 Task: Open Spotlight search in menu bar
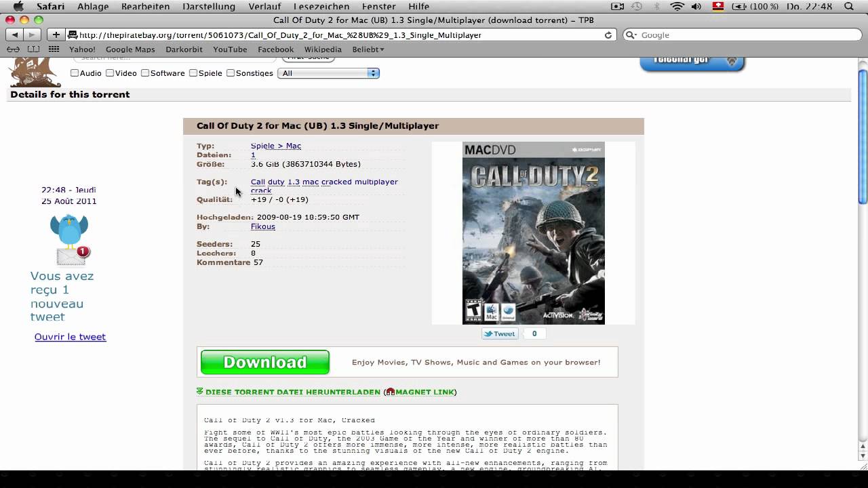click(849, 6)
